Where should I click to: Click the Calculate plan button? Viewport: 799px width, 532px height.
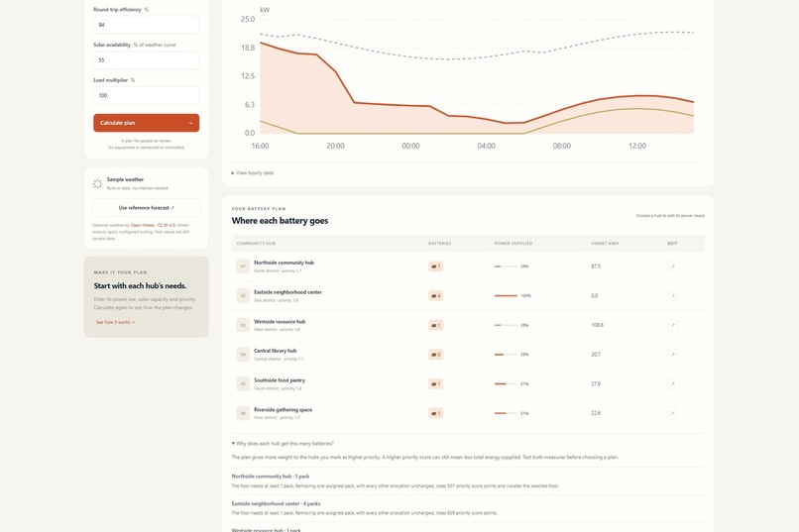click(x=147, y=123)
